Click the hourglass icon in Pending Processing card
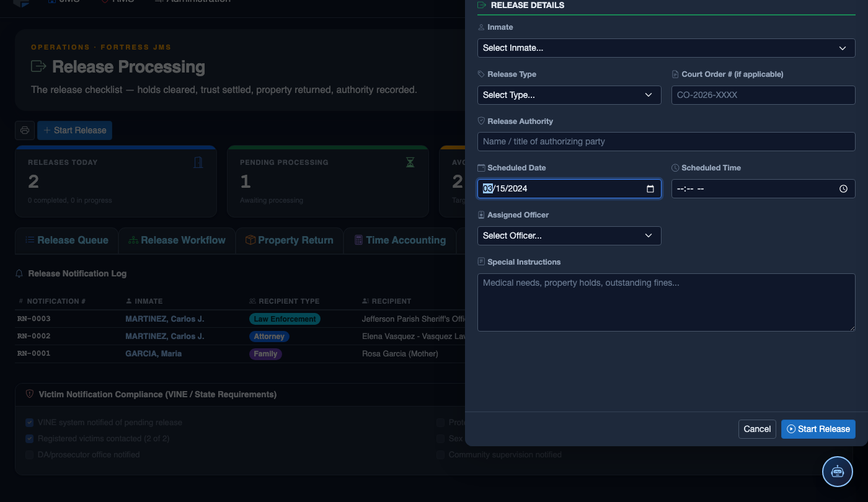This screenshot has height=502, width=868. pyautogui.click(x=410, y=162)
